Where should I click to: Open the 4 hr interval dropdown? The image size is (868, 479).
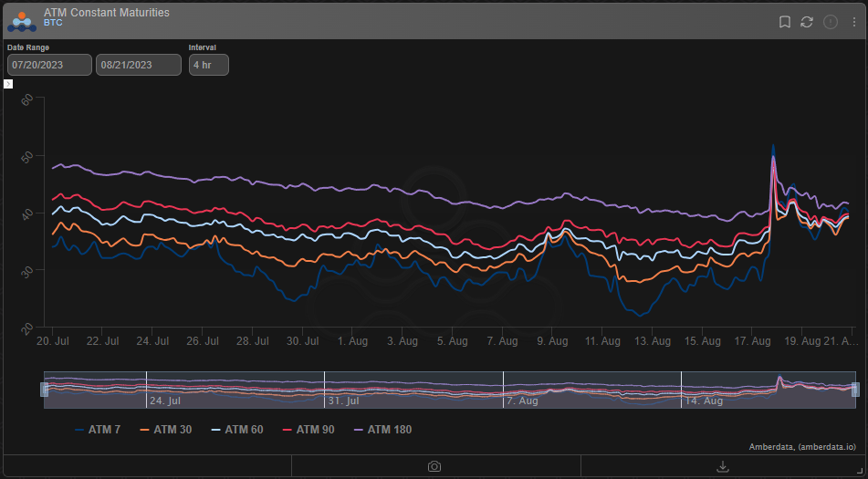coord(209,65)
